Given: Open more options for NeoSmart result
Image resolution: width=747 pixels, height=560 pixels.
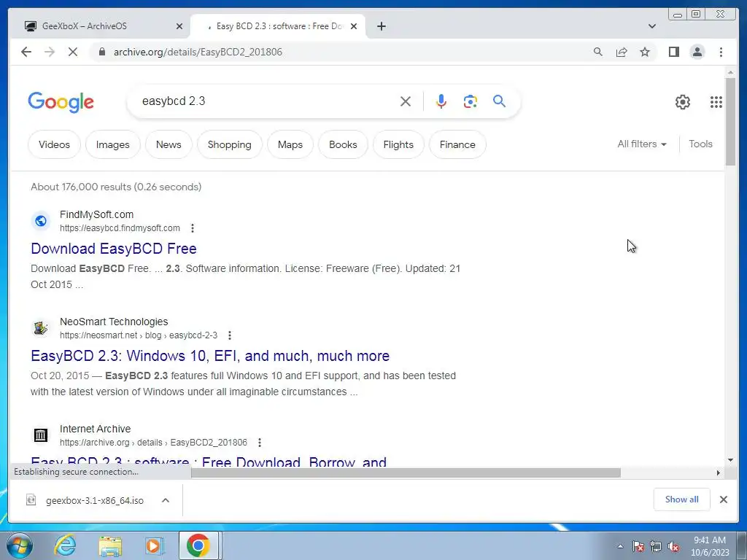Looking at the screenshot, I should click(230, 335).
